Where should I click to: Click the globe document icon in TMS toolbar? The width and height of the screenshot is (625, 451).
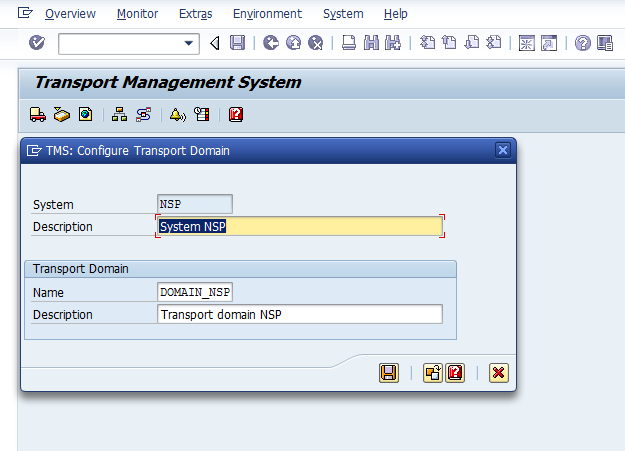(85, 115)
